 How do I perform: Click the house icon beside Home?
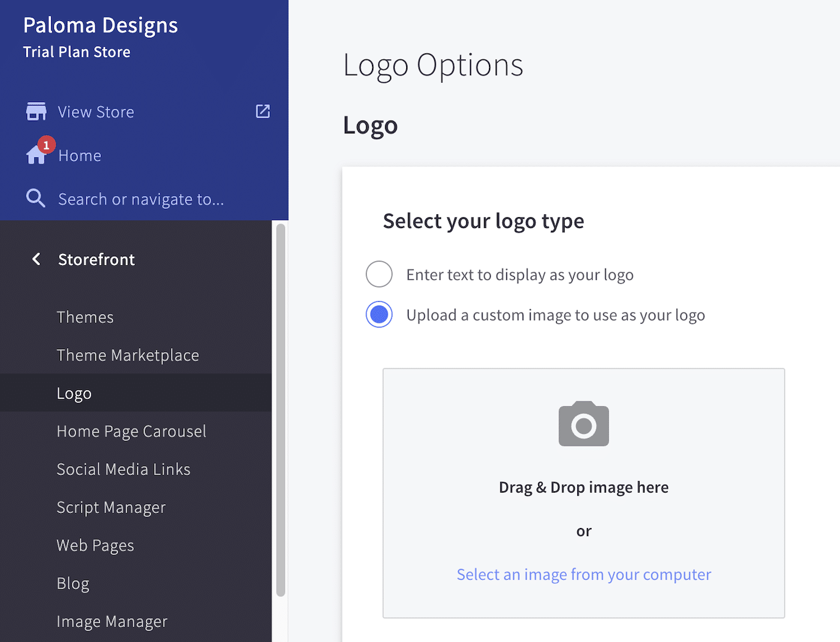(x=36, y=155)
